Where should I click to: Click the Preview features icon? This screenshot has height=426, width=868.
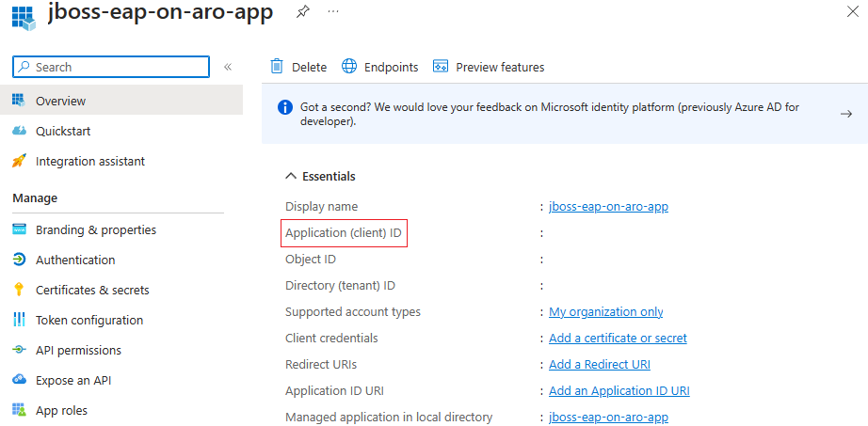(440, 67)
